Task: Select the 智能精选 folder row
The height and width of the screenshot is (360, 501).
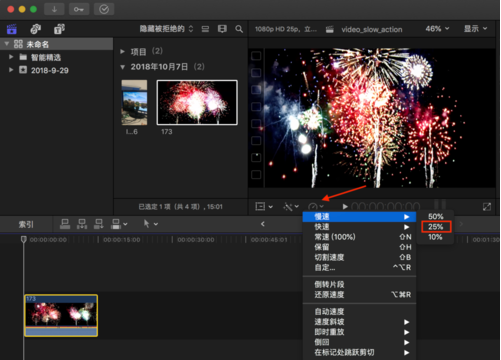Action: point(57,57)
